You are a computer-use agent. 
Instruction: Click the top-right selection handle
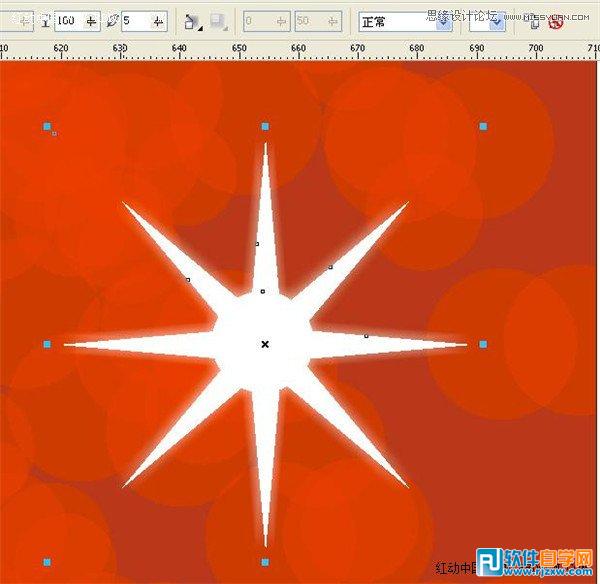click(x=483, y=126)
